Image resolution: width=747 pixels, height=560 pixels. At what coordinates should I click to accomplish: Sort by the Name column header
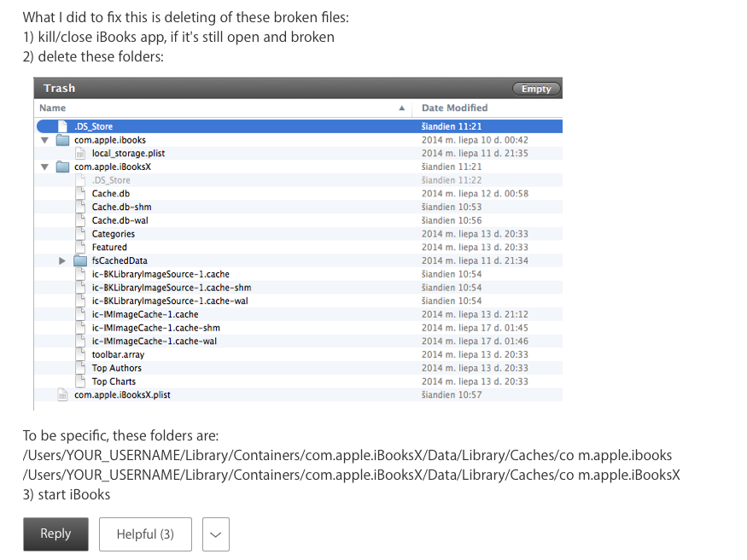point(52,108)
